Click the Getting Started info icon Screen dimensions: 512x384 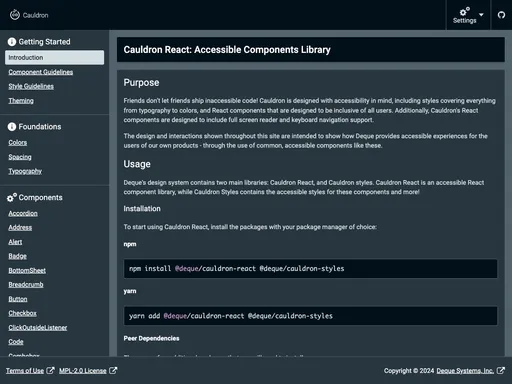(12, 42)
